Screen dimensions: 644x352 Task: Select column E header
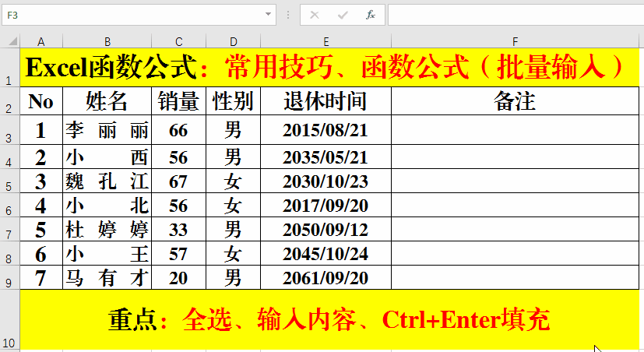coord(326,41)
